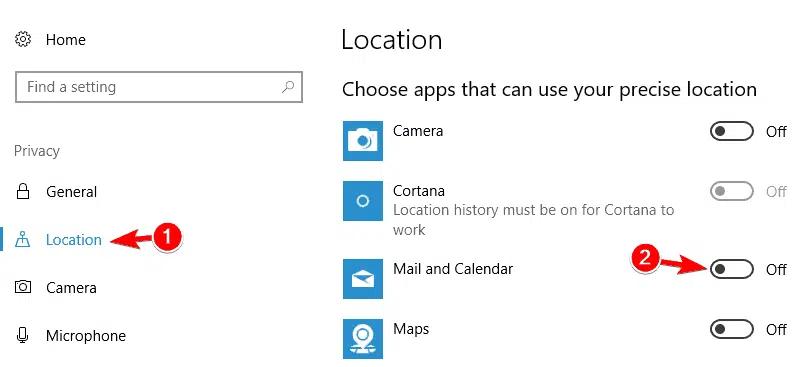This screenshot has height=367, width=805.
Task: Click the Mail and Calendar app icon
Action: coord(363,279)
